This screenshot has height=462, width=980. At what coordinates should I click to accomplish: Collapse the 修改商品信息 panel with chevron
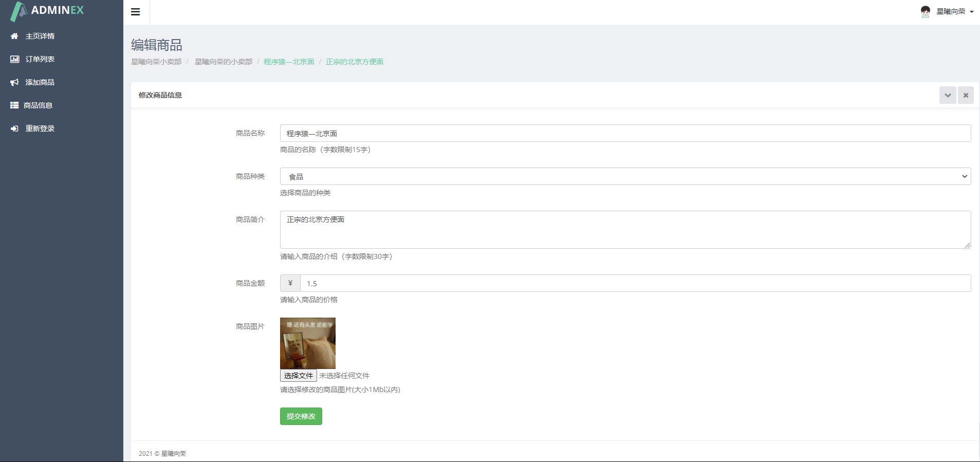948,95
